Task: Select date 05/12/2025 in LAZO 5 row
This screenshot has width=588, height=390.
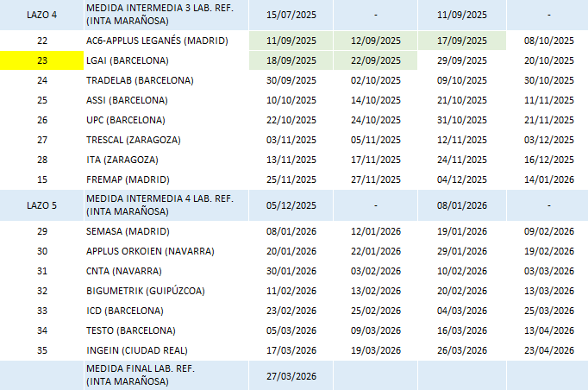Action: (291, 205)
